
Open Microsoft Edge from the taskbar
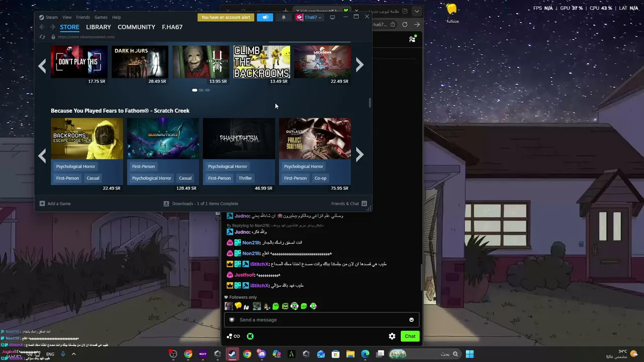point(365,354)
